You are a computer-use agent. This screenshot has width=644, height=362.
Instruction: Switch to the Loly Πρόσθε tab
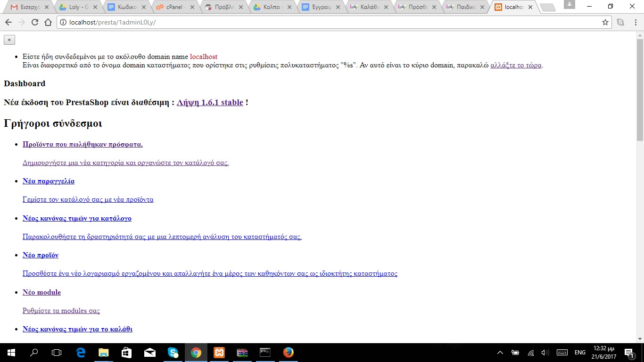(x=417, y=7)
